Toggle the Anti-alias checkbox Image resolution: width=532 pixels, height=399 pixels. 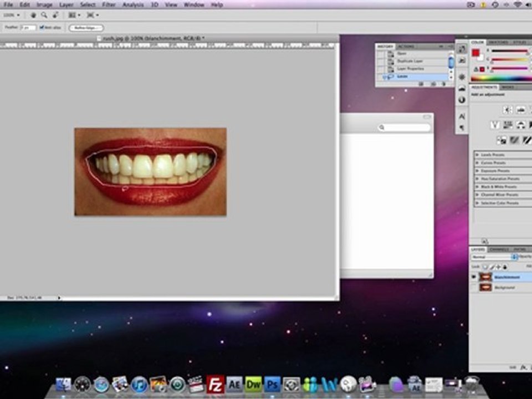[42, 28]
